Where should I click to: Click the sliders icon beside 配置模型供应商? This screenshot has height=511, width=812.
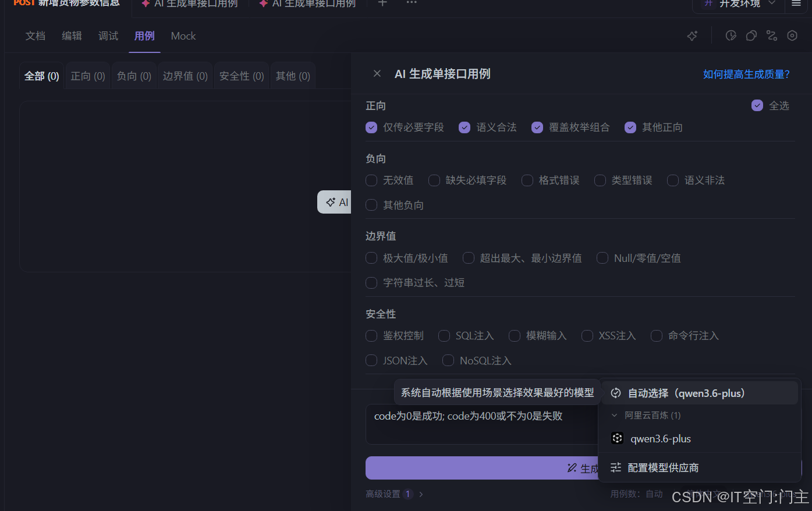click(616, 467)
